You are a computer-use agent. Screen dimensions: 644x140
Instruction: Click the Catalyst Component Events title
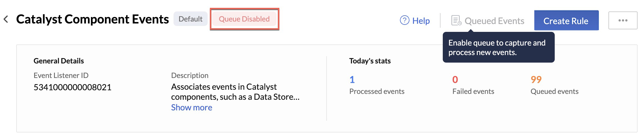click(x=92, y=19)
